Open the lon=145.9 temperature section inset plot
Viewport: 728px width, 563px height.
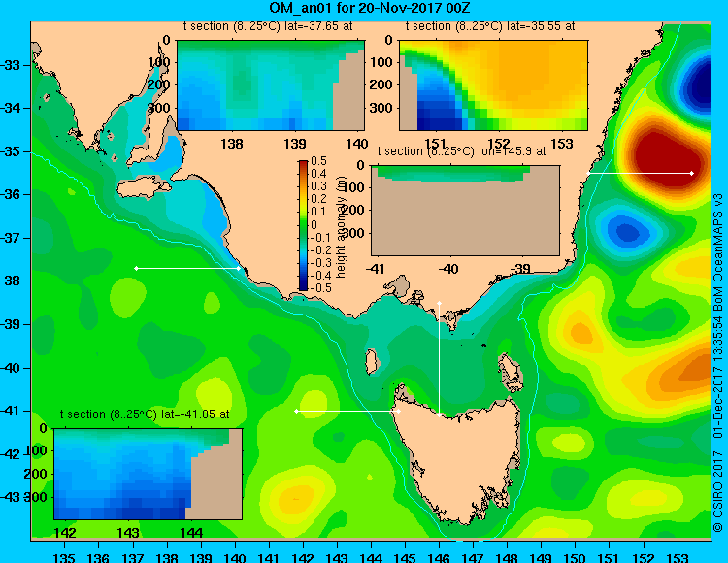pos(465,211)
